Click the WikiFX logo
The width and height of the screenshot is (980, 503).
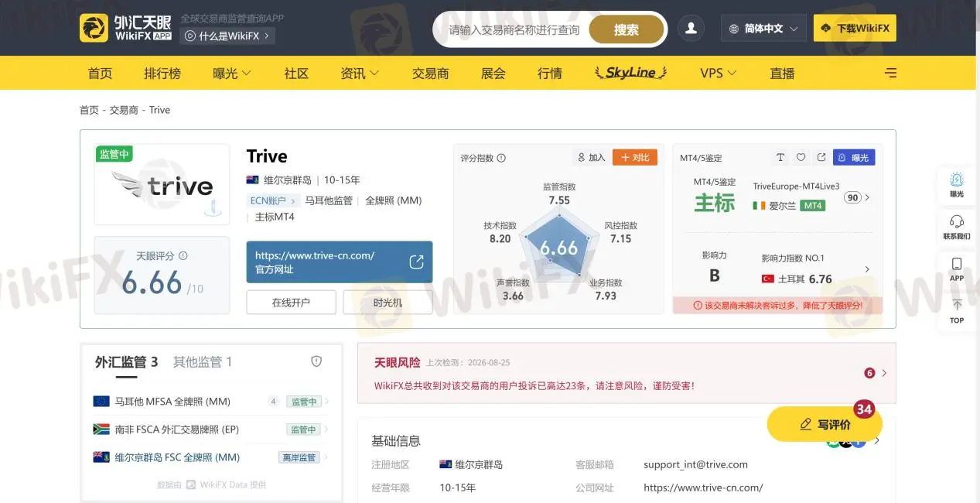(125, 28)
